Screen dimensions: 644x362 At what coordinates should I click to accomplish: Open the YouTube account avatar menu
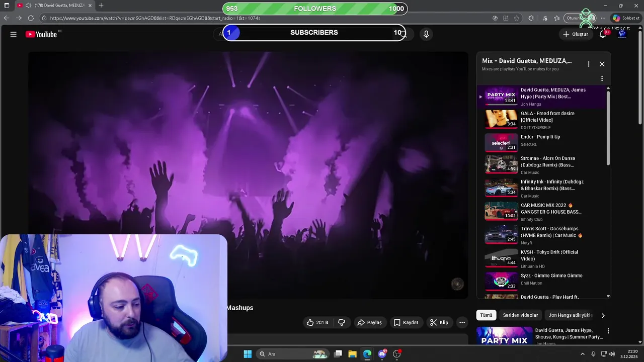[x=622, y=34]
